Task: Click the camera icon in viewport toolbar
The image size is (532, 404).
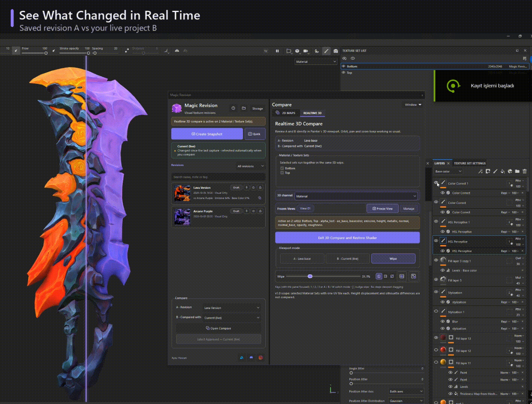Action: click(336, 51)
